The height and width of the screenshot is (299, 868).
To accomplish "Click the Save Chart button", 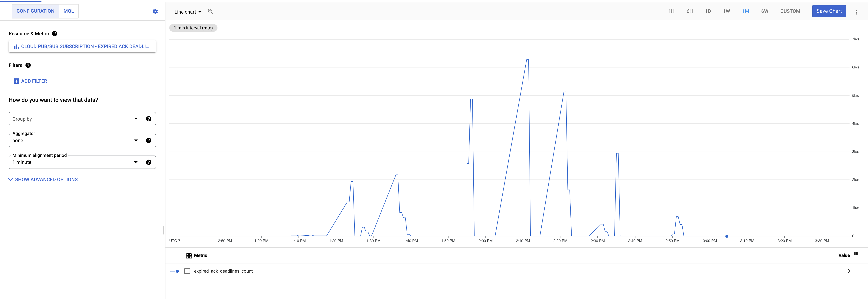I will pyautogui.click(x=829, y=11).
